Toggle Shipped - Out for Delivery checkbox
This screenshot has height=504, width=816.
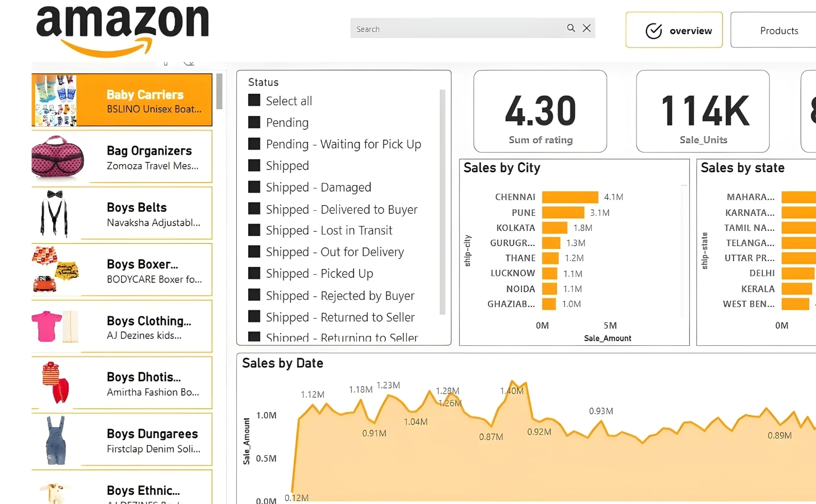(x=254, y=251)
